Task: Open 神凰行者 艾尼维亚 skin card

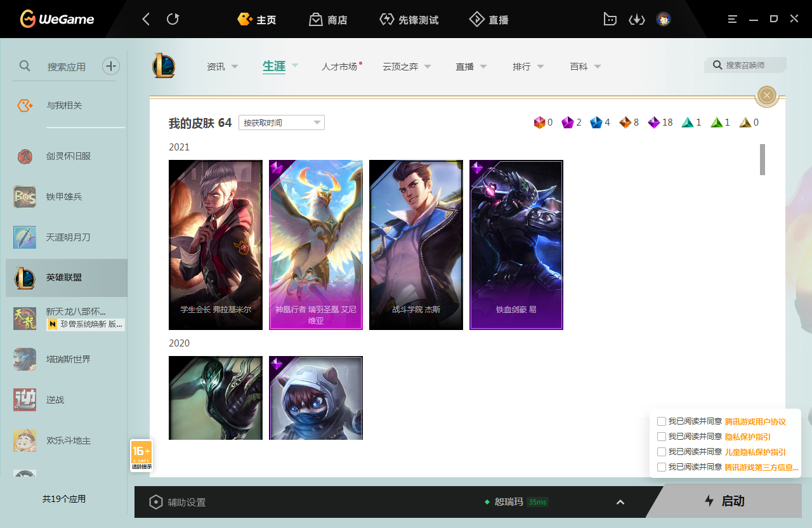Action: tap(316, 245)
